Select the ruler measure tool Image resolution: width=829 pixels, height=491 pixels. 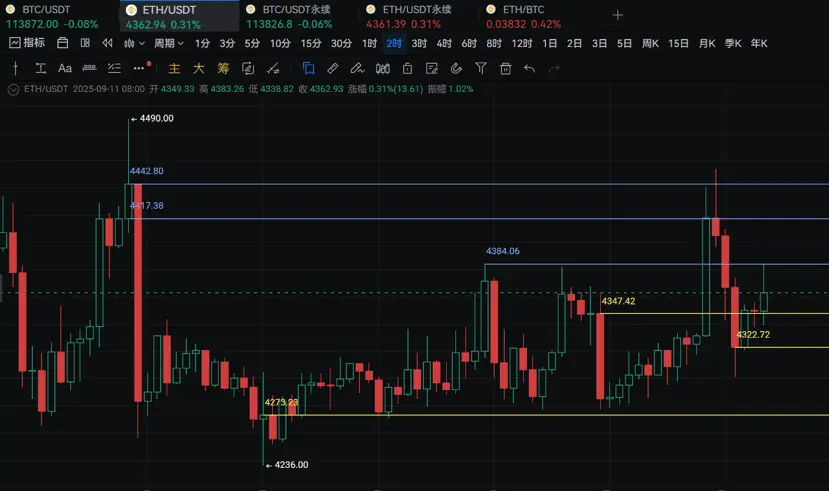coord(333,68)
